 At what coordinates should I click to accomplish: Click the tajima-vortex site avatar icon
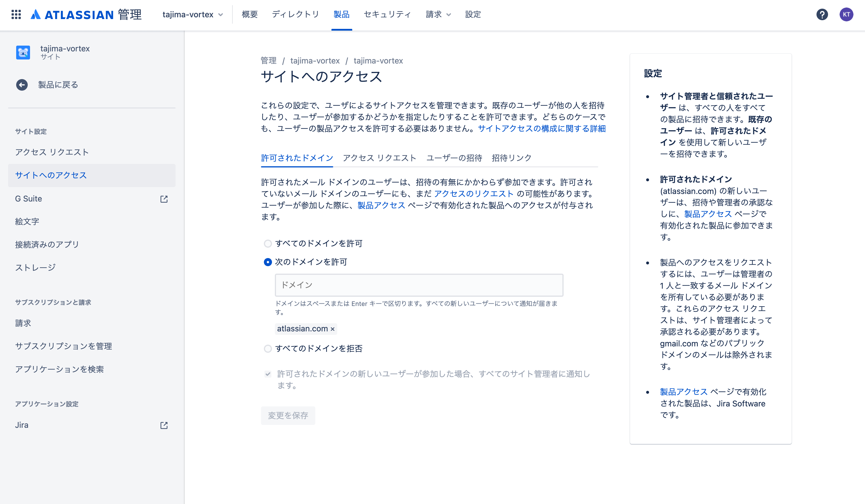pos(23,52)
